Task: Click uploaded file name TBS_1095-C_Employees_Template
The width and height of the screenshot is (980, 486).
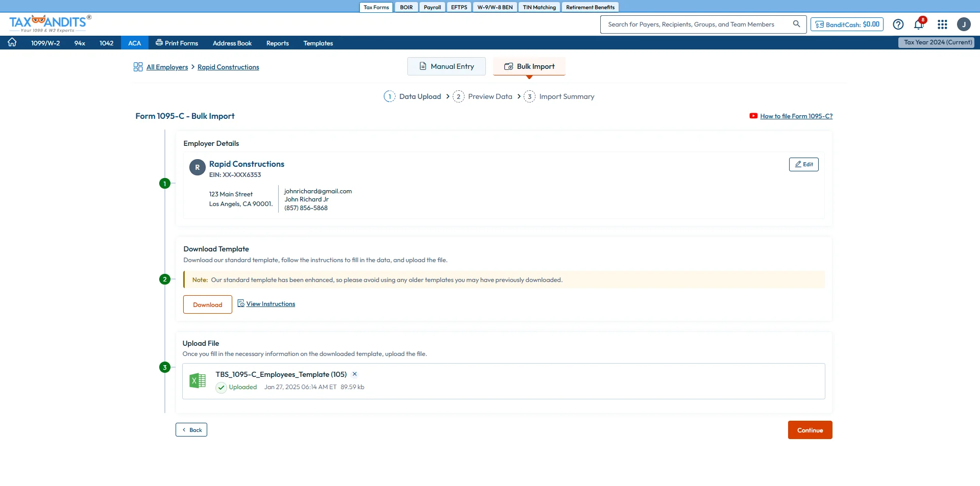Action: coord(281,374)
